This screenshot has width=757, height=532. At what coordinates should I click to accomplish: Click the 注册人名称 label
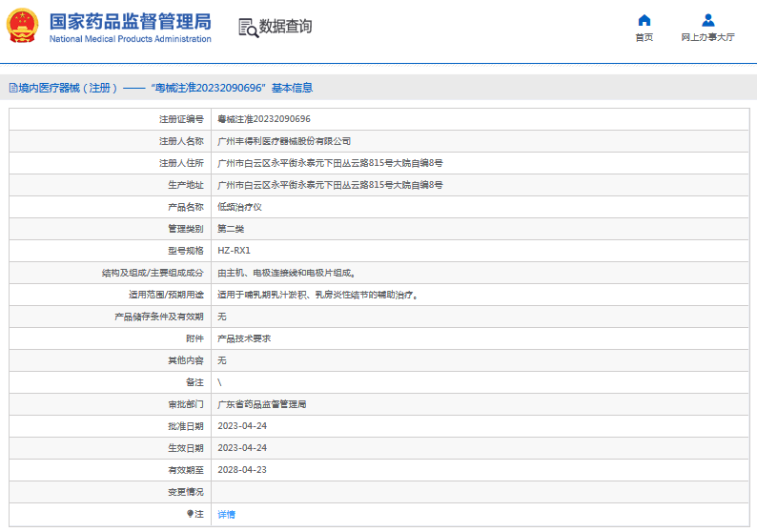pos(181,141)
